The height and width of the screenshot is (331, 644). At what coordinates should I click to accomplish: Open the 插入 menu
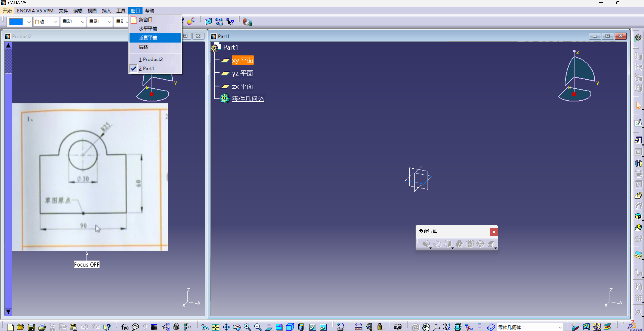point(106,11)
